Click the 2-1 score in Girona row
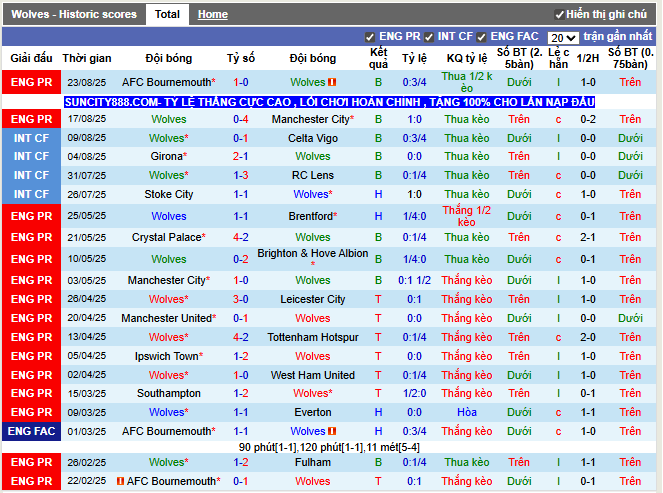 tap(241, 156)
